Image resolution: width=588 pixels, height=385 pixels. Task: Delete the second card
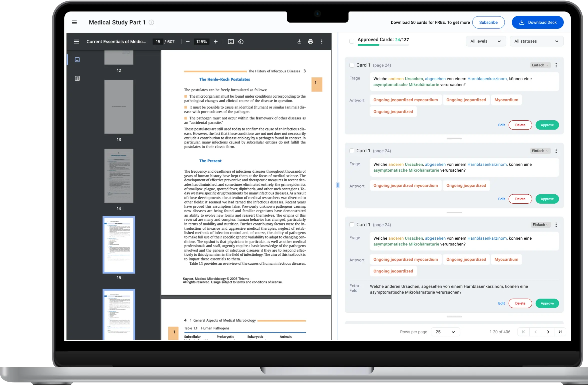[x=520, y=199]
